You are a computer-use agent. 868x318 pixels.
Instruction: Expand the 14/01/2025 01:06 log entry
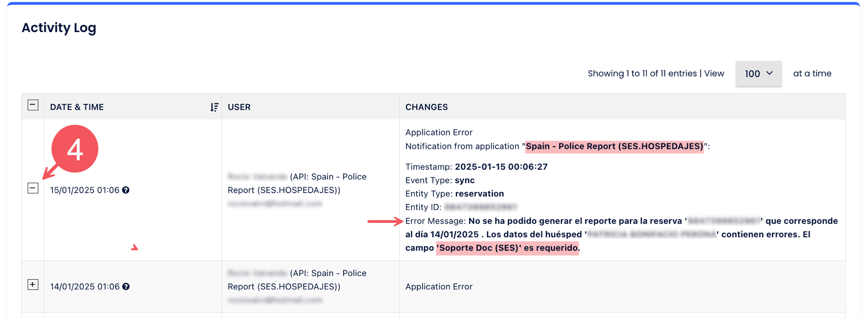click(x=33, y=285)
